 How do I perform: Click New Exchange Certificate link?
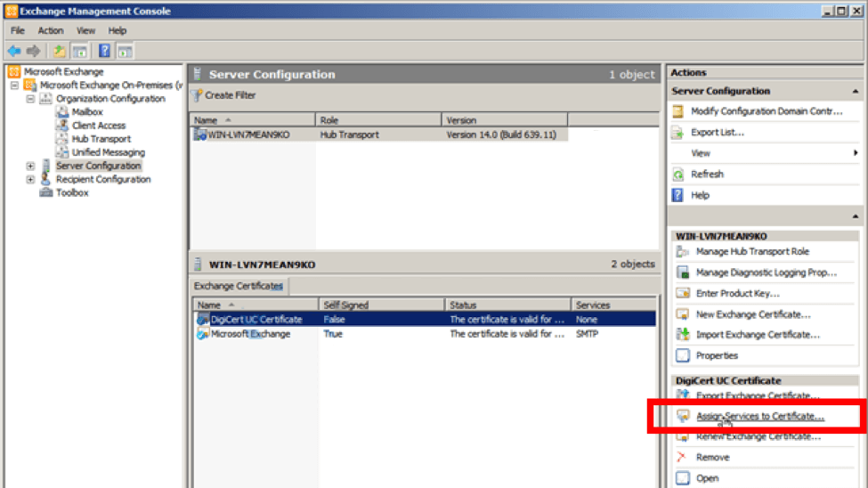tap(753, 314)
